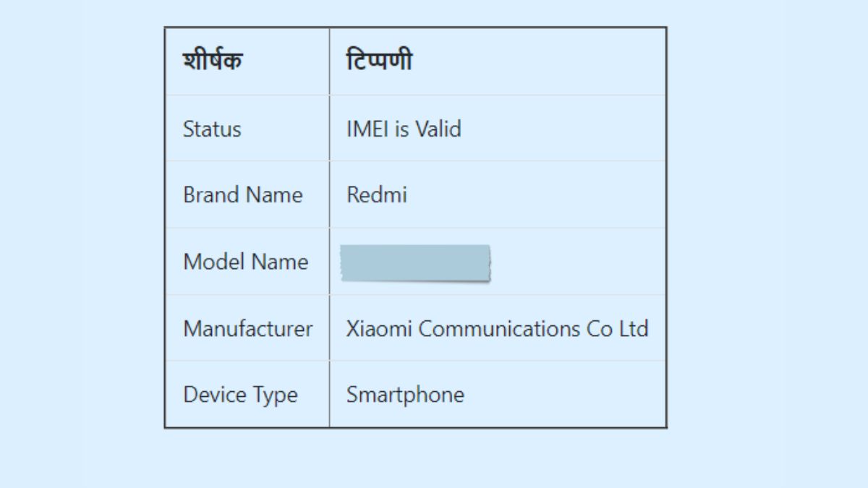Click the redacted model name block
This screenshot has width=868, height=488.
click(415, 263)
